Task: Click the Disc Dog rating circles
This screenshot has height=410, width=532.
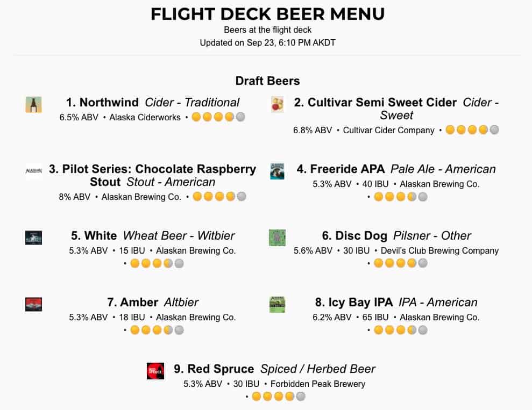Action: (x=401, y=263)
